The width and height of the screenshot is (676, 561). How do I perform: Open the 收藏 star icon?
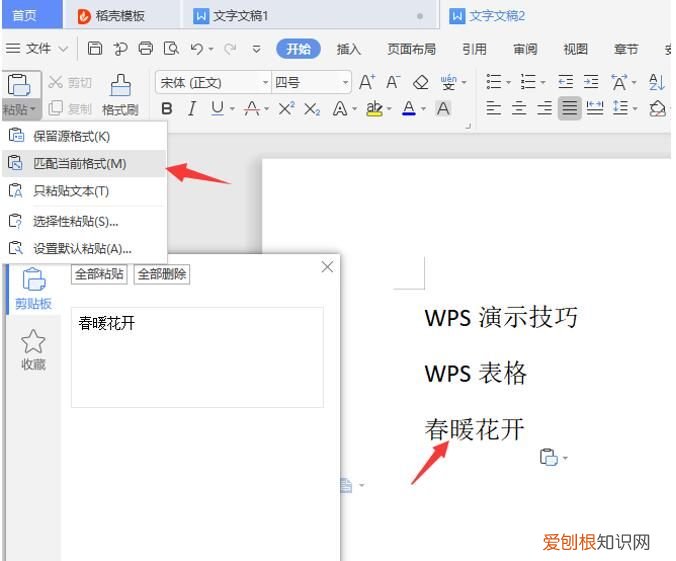pos(33,350)
